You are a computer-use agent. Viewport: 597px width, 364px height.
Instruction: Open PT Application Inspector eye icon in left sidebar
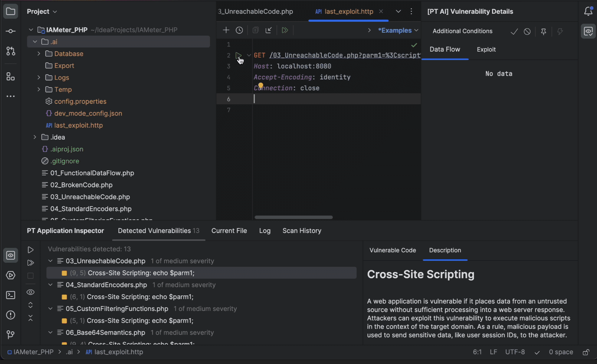point(11,255)
